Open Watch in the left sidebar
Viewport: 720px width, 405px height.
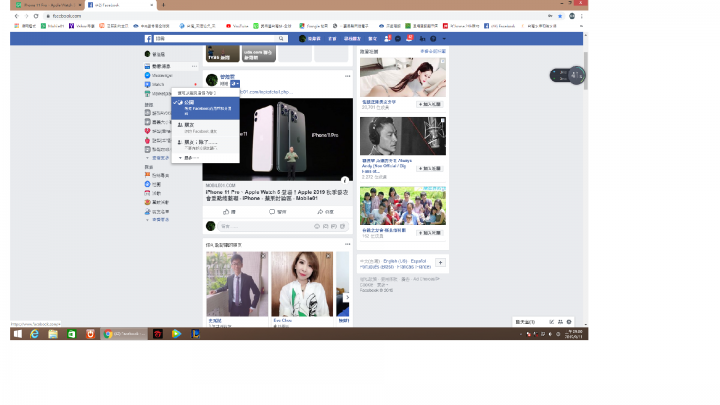coord(155,84)
